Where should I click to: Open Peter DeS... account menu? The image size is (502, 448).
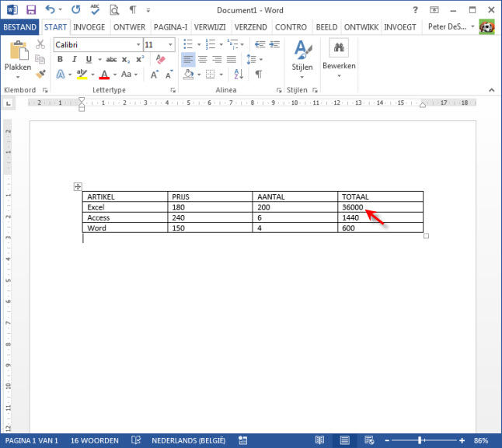coord(451,27)
